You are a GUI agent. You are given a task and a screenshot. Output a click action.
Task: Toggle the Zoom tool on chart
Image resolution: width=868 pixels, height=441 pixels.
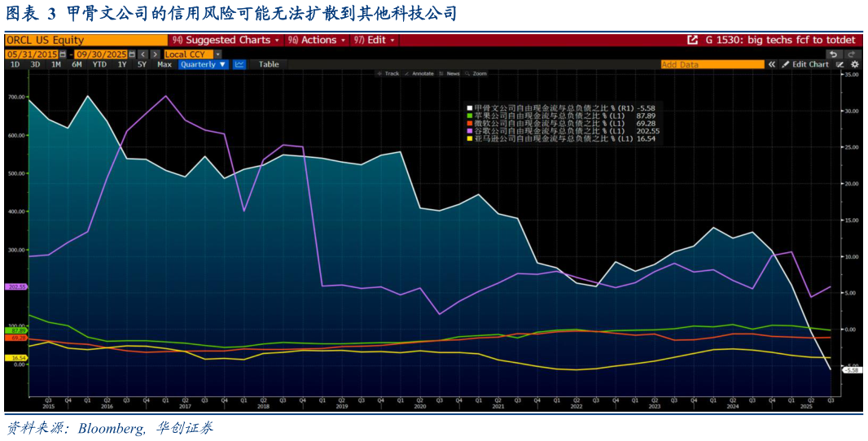coord(476,73)
